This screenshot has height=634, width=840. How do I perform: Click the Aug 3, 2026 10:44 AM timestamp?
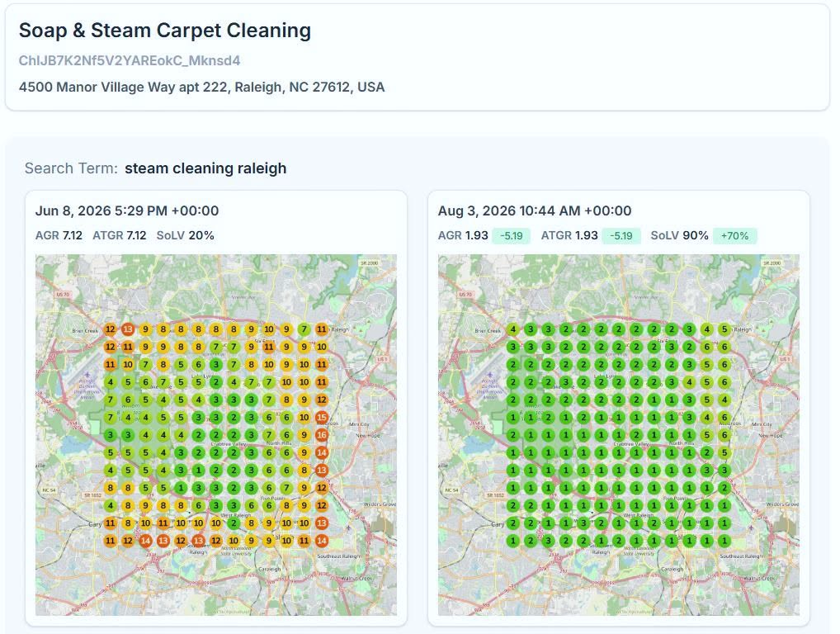click(x=535, y=211)
